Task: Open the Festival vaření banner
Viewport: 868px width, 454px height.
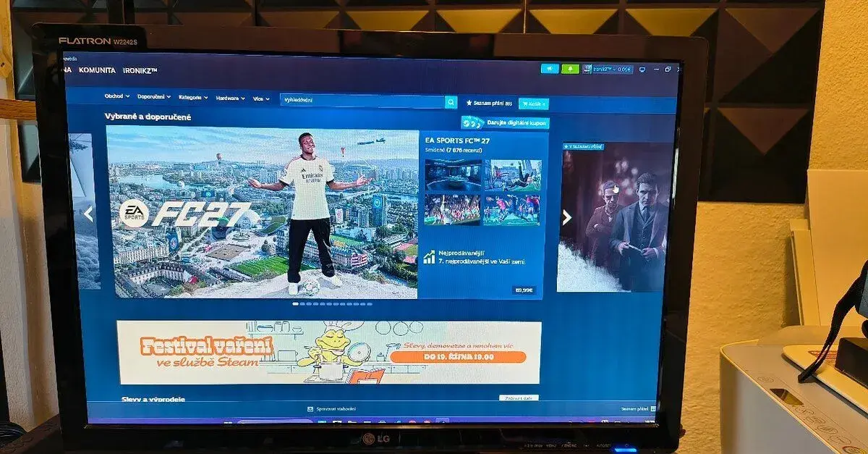Action: click(x=329, y=352)
